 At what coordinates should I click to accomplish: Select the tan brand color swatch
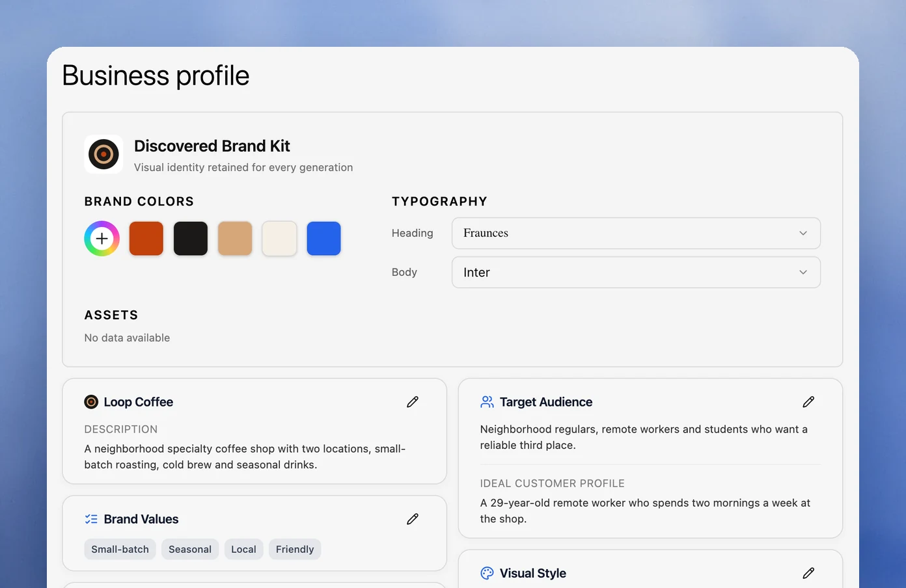(235, 238)
